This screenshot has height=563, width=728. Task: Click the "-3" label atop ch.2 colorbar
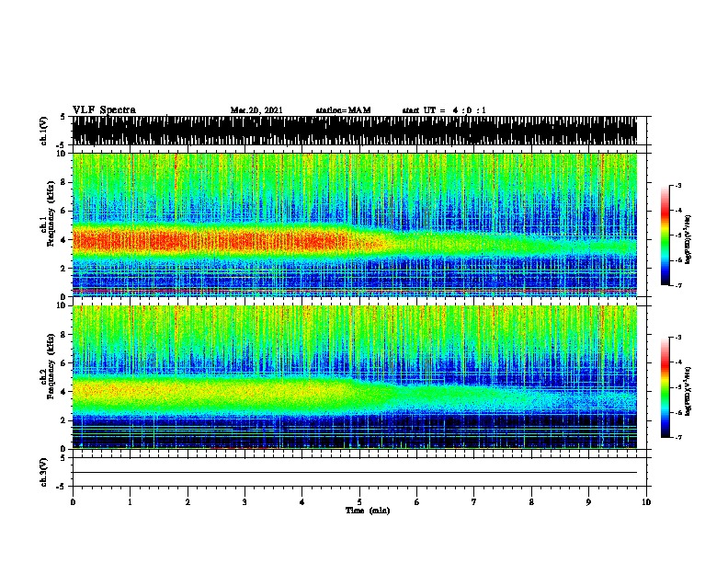678,338
